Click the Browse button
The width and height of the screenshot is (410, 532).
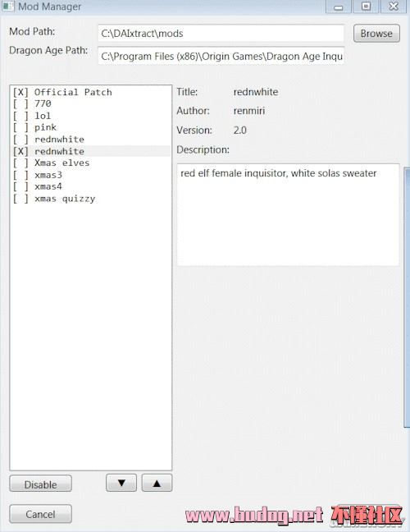pos(376,34)
